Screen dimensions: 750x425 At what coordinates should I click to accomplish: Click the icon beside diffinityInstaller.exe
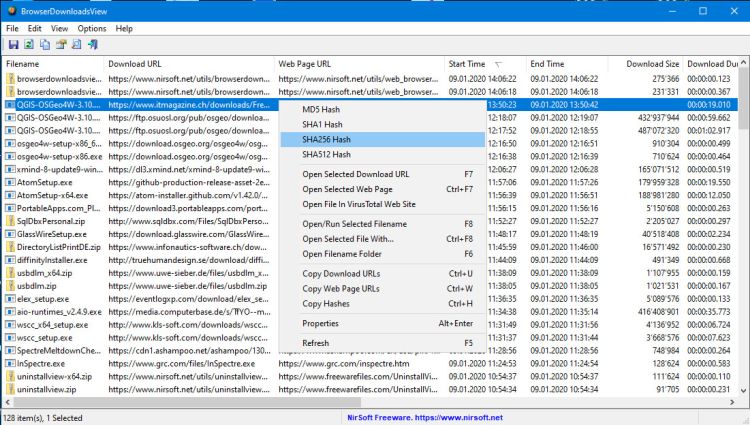click(10, 260)
